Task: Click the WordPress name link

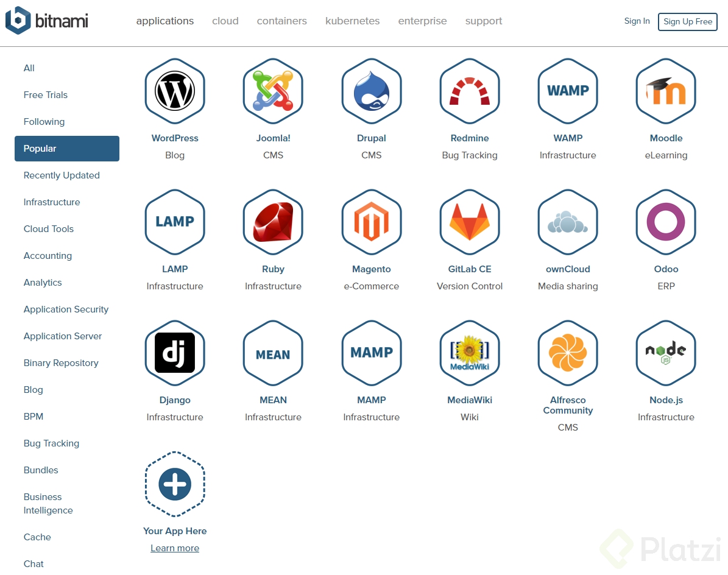Action: coord(175,138)
